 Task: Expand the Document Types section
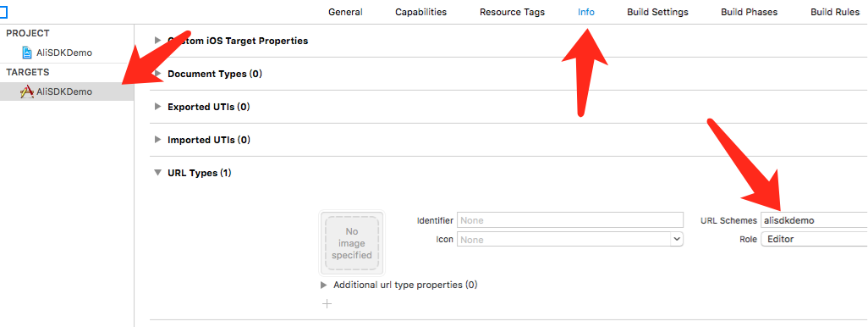coord(157,74)
